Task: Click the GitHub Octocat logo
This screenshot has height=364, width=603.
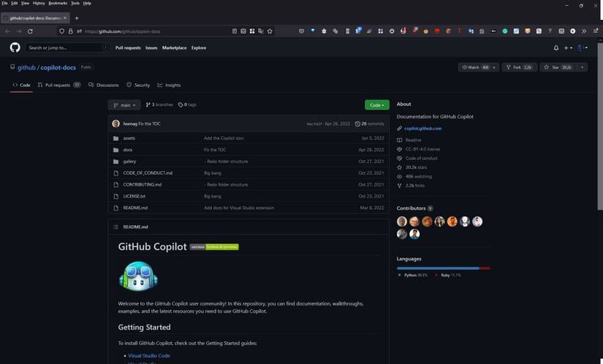Action: pyautogui.click(x=15, y=48)
